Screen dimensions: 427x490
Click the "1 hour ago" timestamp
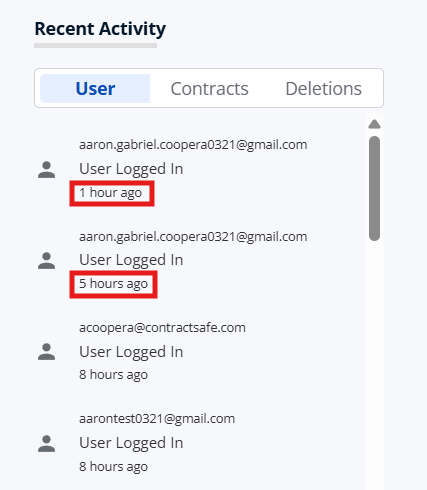click(110, 193)
